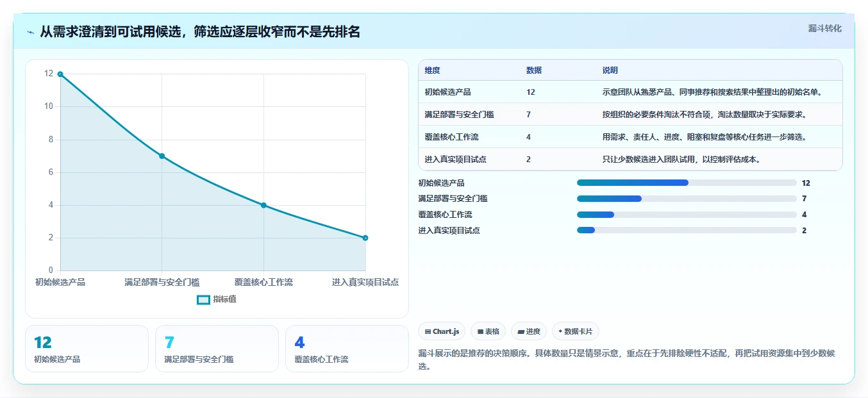Click progress list label 进入真实项目试点

[x=449, y=230]
